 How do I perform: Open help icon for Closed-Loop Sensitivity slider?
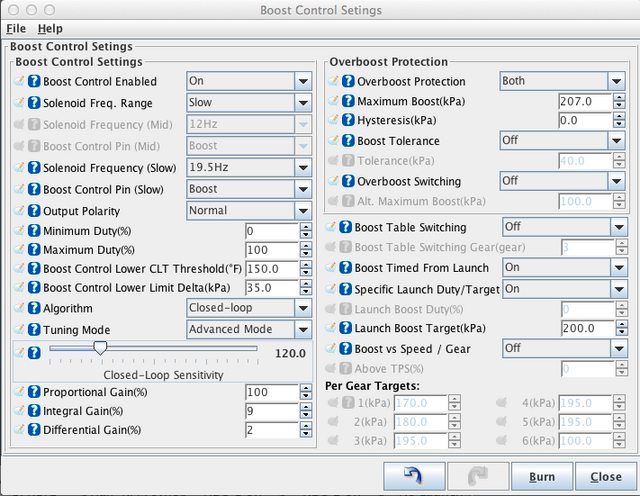pos(34,353)
